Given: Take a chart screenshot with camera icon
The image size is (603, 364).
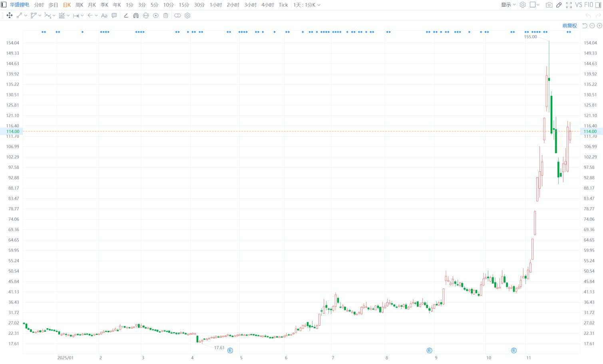Looking at the screenshot, I should coord(549,5).
